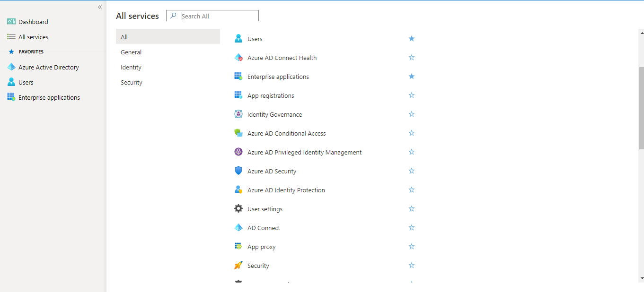The width and height of the screenshot is (644, 292).
Task: Click the Search All input field
Action: click(x=212, y=16)
